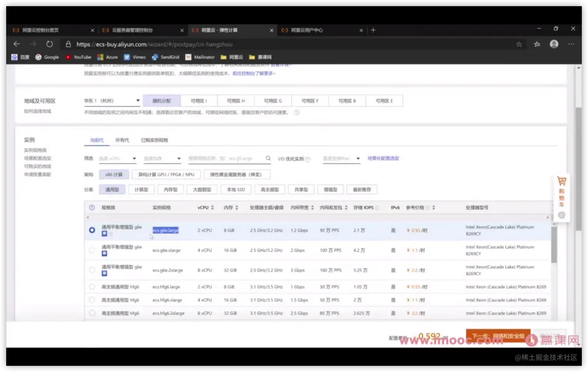This screenshot has width=588, height=372.
Task: Open the 场景化配置选型 link
Action: (x=383, y=158)
